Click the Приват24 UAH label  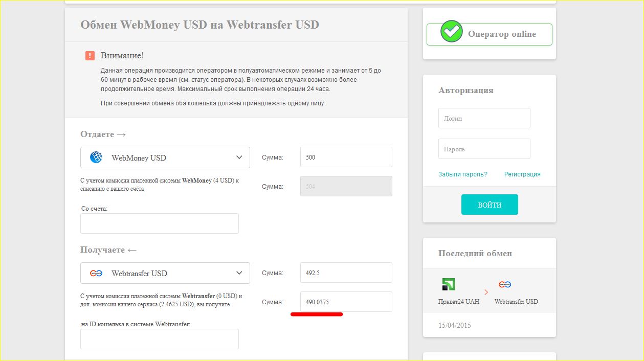[x=459, y=302]
